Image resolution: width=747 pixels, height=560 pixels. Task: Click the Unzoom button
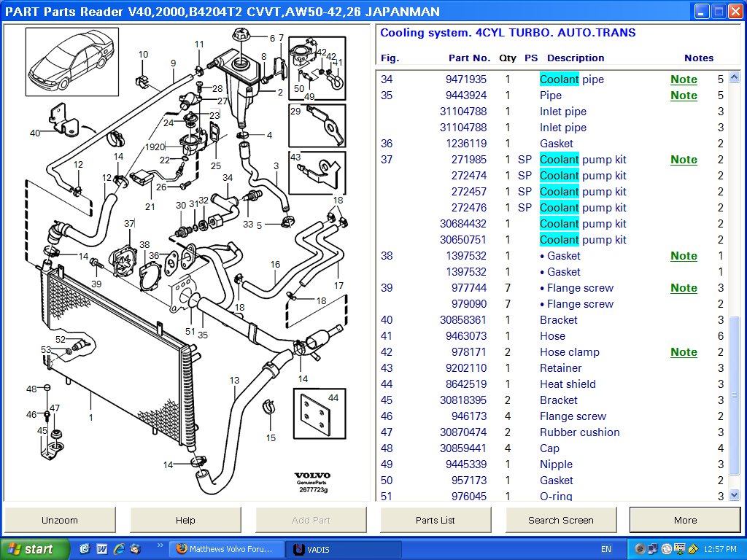(x=59, y=520)
